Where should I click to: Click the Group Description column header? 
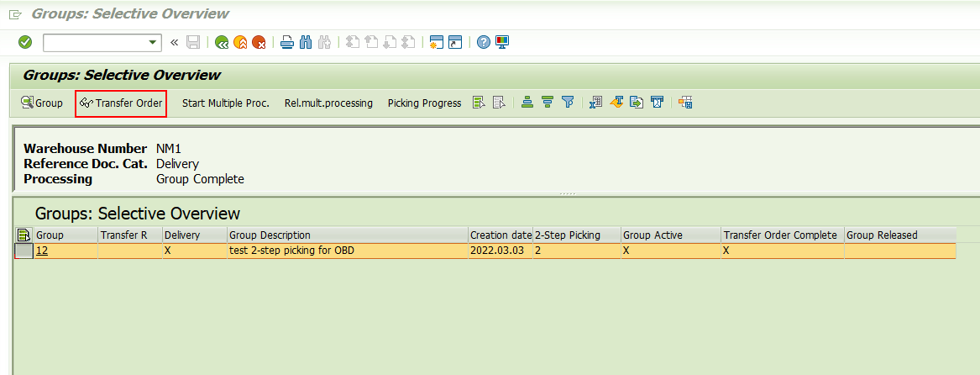[348, 235]
